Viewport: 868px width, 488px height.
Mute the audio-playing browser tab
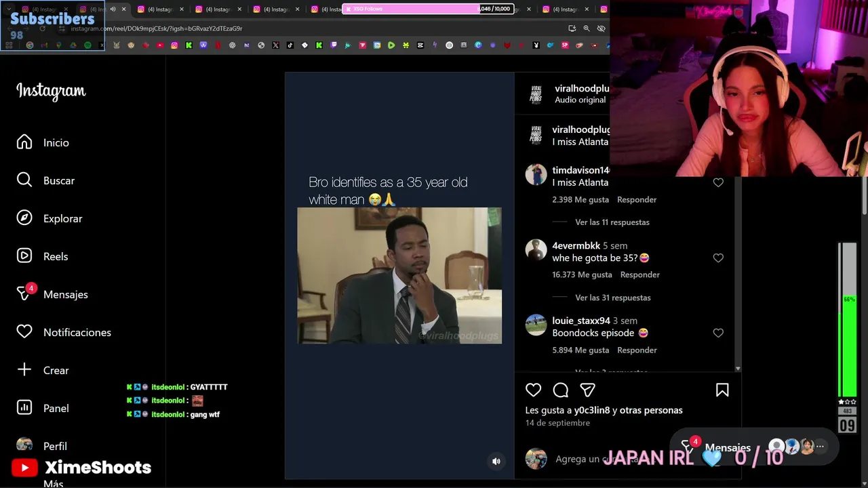[x=113, y=9]
